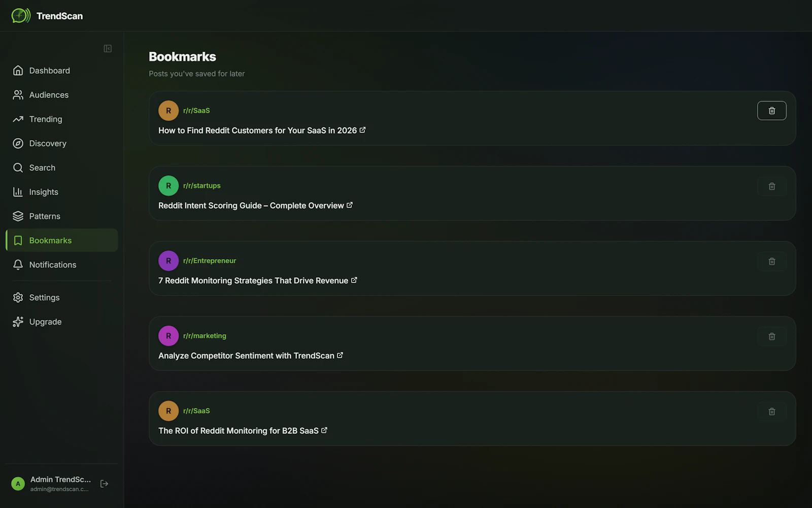Screen dimensions: 812x508
Task: Open the Notifications page
Action: tap(62, 265)
